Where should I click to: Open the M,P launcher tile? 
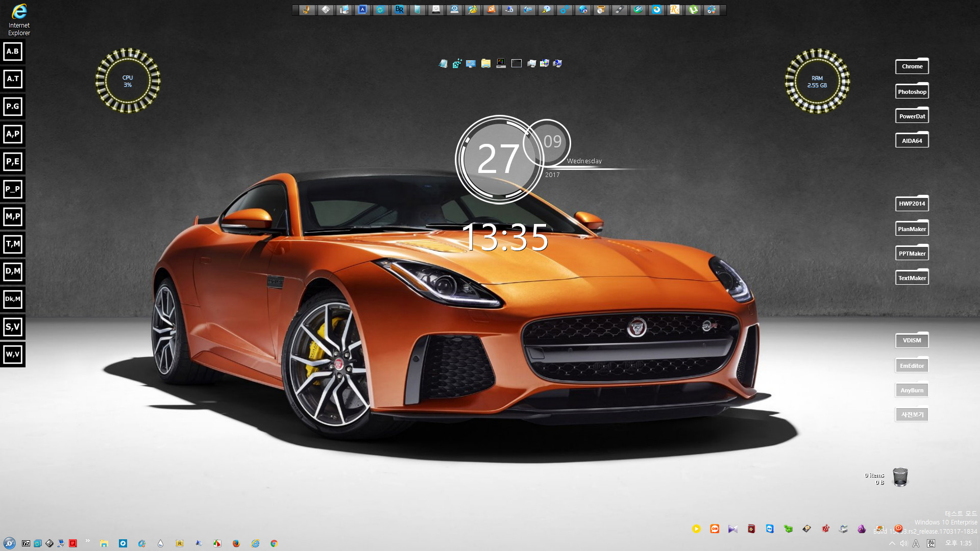[13, 217]
